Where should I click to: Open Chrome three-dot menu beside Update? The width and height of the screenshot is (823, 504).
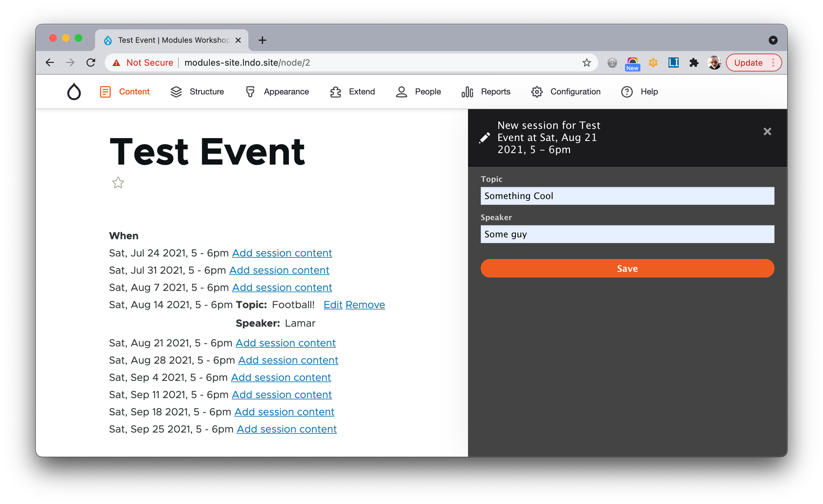coord(773,63)
